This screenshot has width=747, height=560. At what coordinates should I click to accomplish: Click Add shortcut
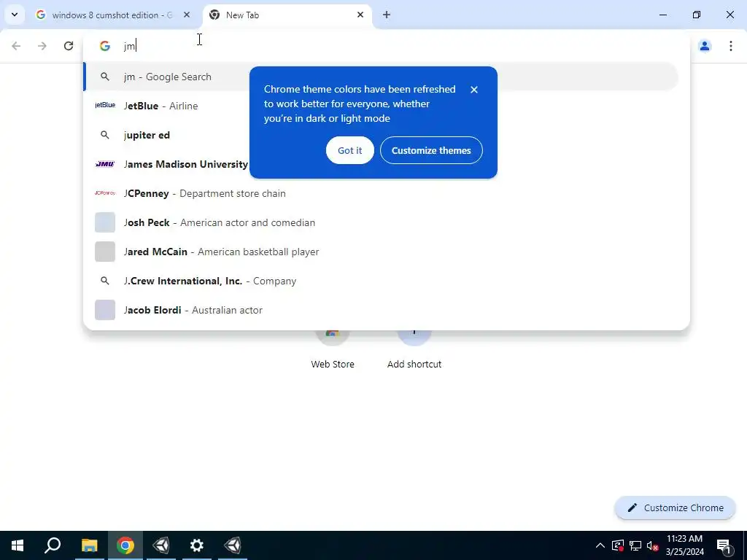coord(414,350)
